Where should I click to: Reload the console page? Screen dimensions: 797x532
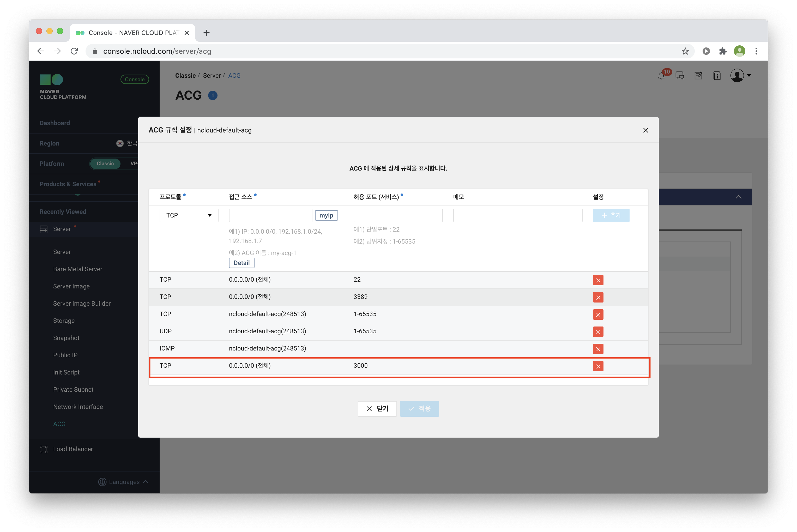coord(74,51)
